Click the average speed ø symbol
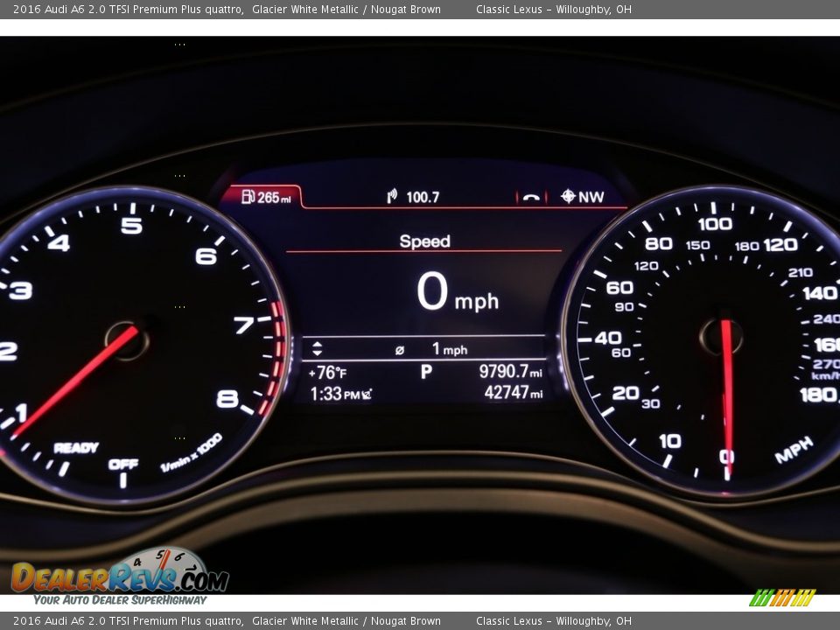This screenshot has width=840, height=630. 400,350
